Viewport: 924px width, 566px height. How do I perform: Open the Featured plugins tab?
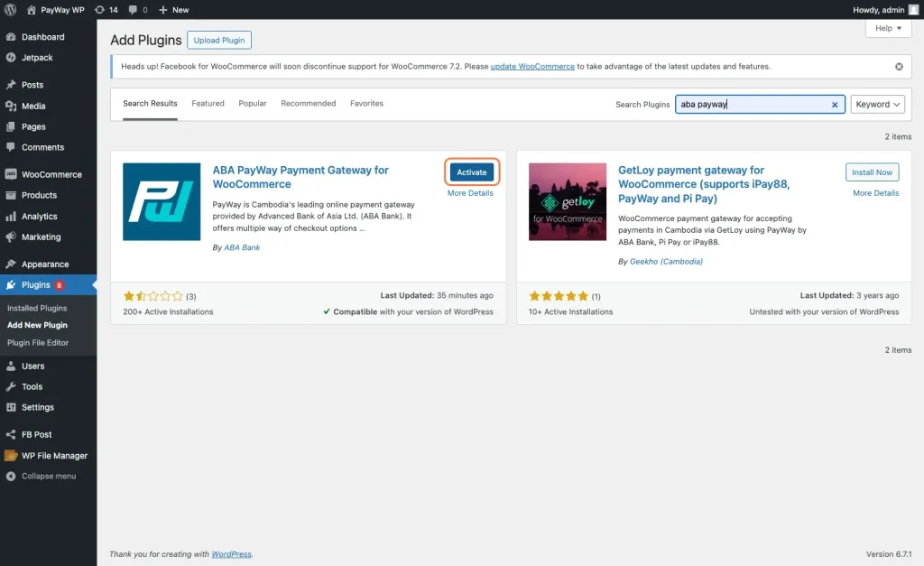(x=208, y=103)
